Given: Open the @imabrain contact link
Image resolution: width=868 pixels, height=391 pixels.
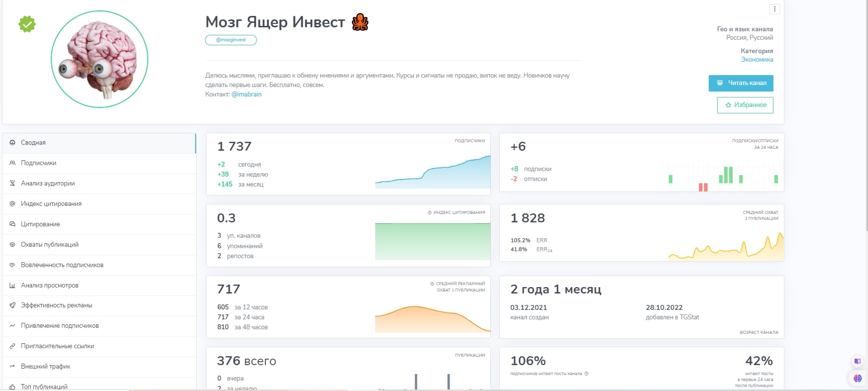Looking at the screenshot, I should [x=246, y=95].
